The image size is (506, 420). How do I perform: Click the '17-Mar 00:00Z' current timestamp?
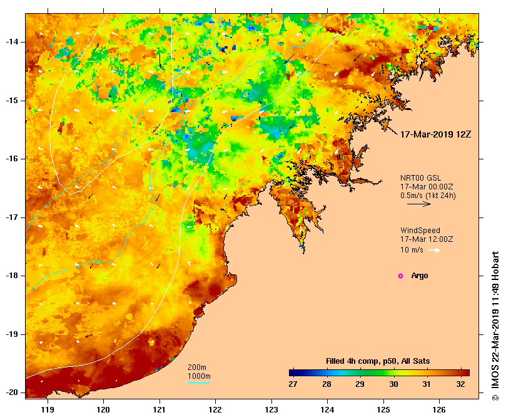(427, 187)
